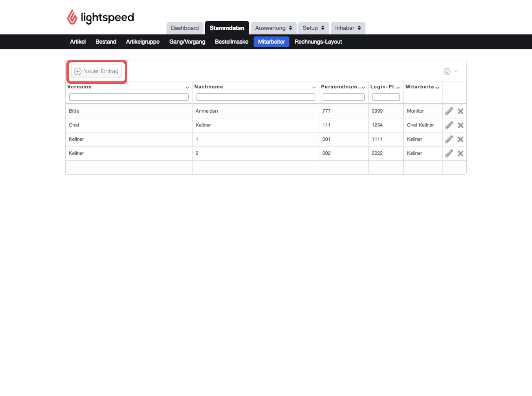Click Login-PIN cell '1234'
Screen dimensions: 532x396
[x=386, y=125]
